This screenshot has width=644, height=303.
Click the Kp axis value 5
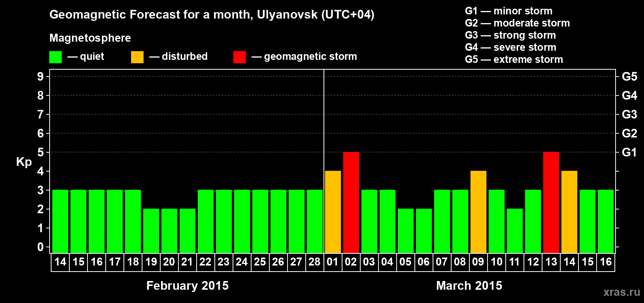41,152
